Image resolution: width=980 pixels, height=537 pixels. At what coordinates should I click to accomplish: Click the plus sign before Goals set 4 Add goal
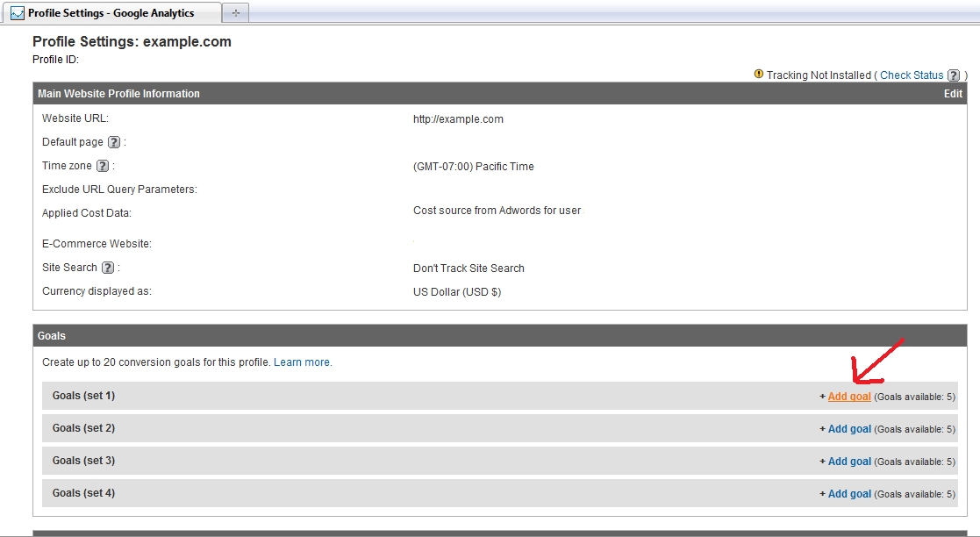click(823, 493)
